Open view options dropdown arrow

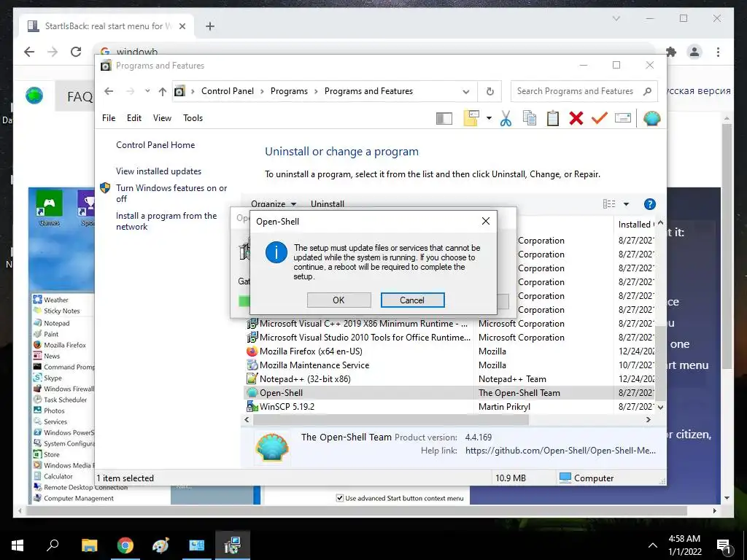point(626,204)
